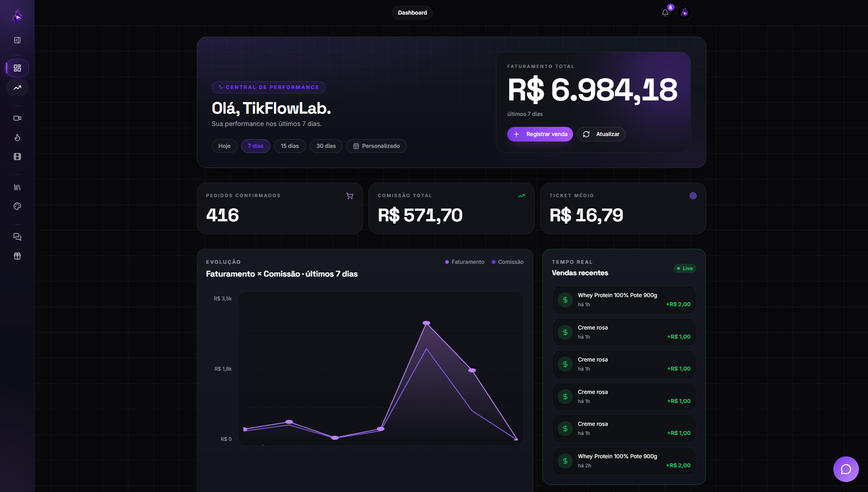Open the user avatar menu
This screenshot has width=868, height=492.
[684, 13]
